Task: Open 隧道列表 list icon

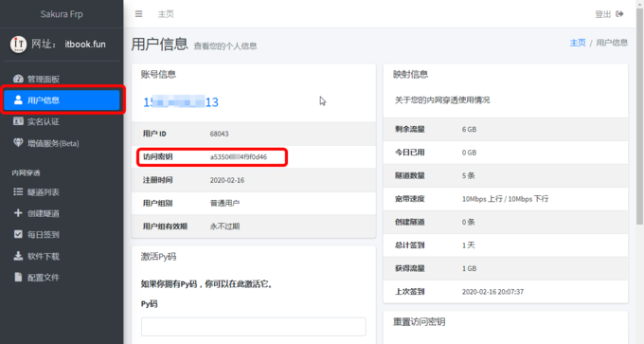Action: tap(18, 191)
